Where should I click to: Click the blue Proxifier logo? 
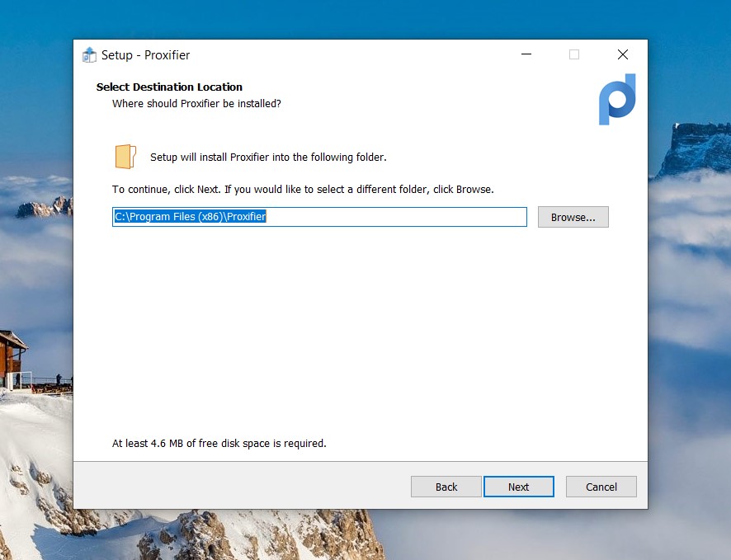click(x=617, y=99)
